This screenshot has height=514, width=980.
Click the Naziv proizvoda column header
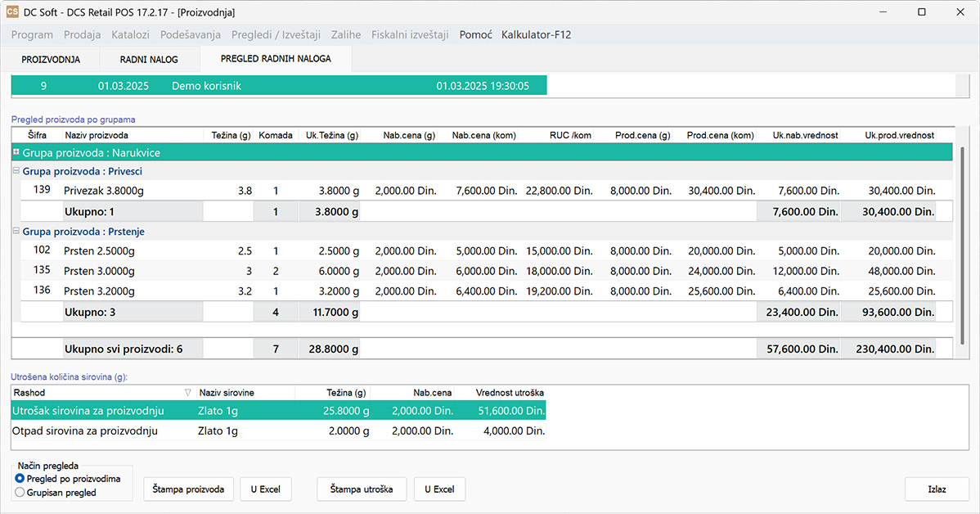click(96, 136)
